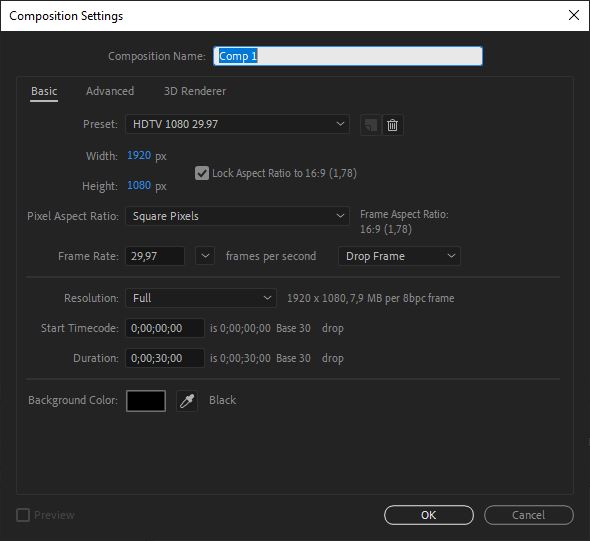Viewport: 590px width, 541px height.
Task: Click the Duration timecode field
Action: click(165, 358)
